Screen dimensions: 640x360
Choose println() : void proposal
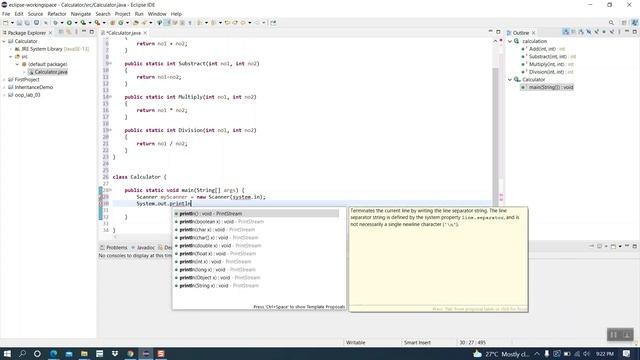point(256,213)
